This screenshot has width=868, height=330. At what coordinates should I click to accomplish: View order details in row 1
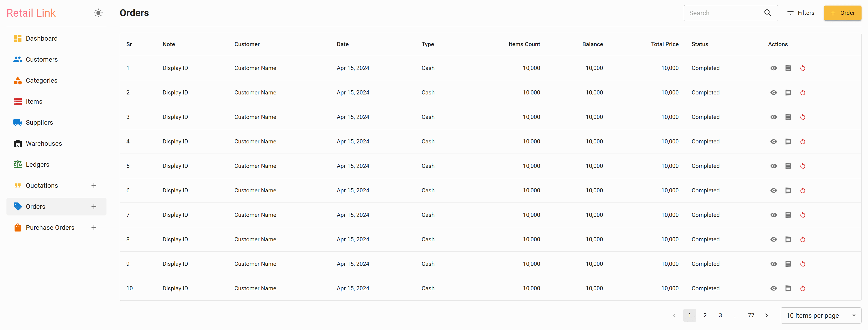click(x=773, y=68)
